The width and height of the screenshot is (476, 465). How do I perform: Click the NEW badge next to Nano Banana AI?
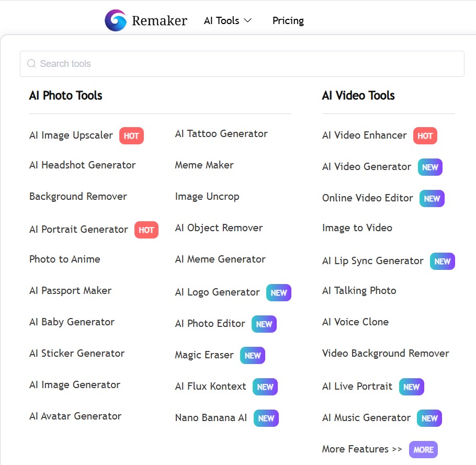(x=266, y=418)
